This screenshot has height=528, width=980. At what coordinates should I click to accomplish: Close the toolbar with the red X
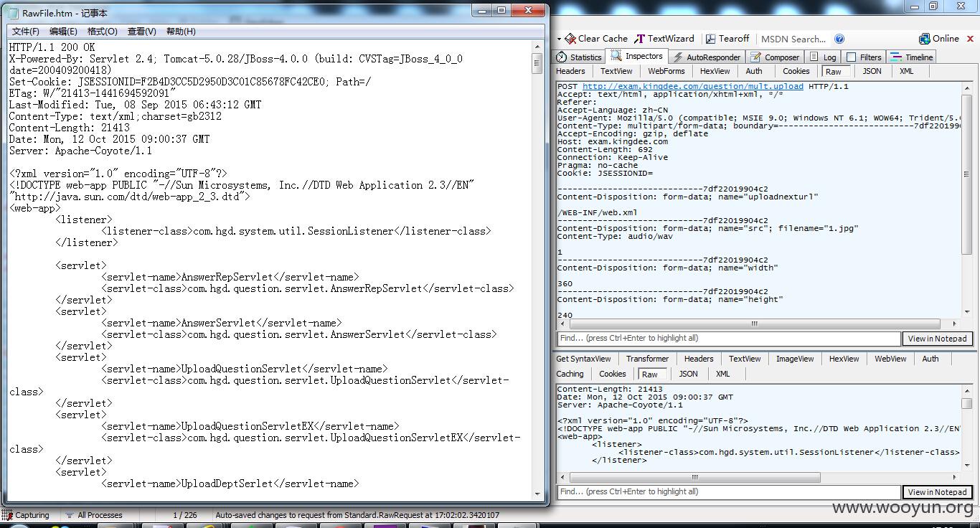point(971,39)
